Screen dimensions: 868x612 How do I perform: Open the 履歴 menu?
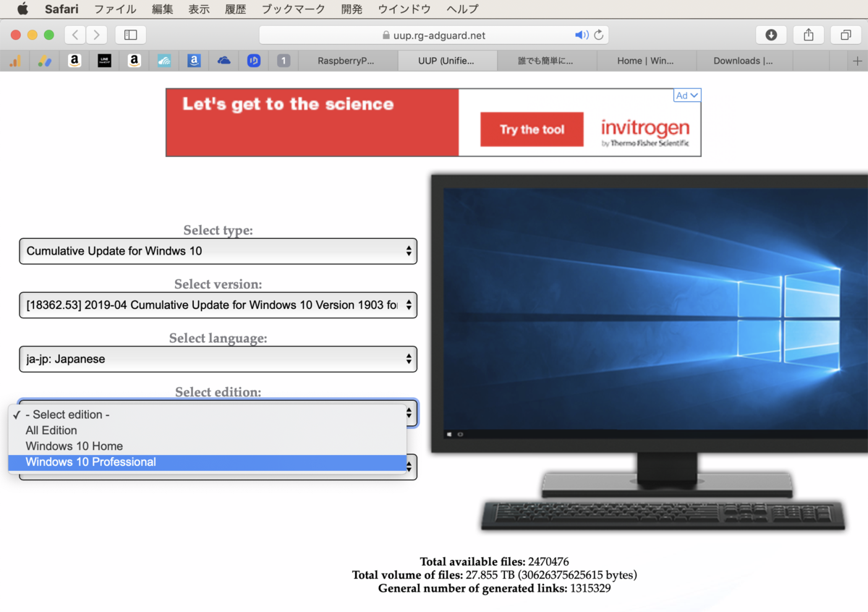(x=236, y=9)
